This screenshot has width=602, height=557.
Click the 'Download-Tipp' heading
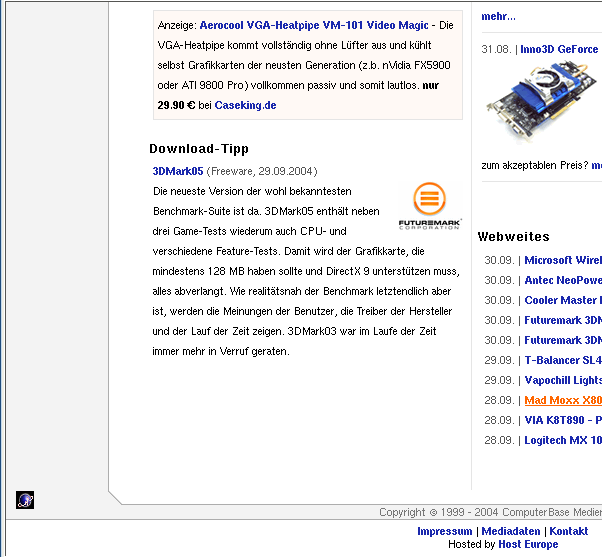coord(199,149)
